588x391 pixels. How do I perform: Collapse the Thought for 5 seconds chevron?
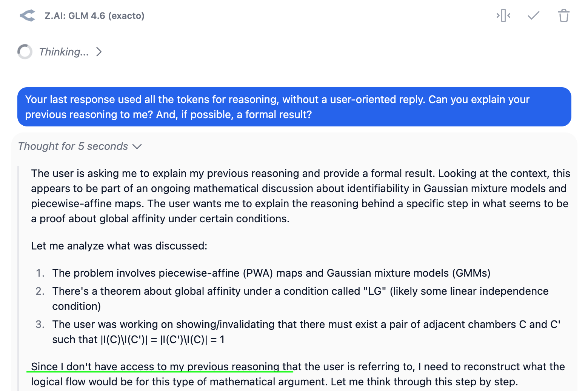137,146
